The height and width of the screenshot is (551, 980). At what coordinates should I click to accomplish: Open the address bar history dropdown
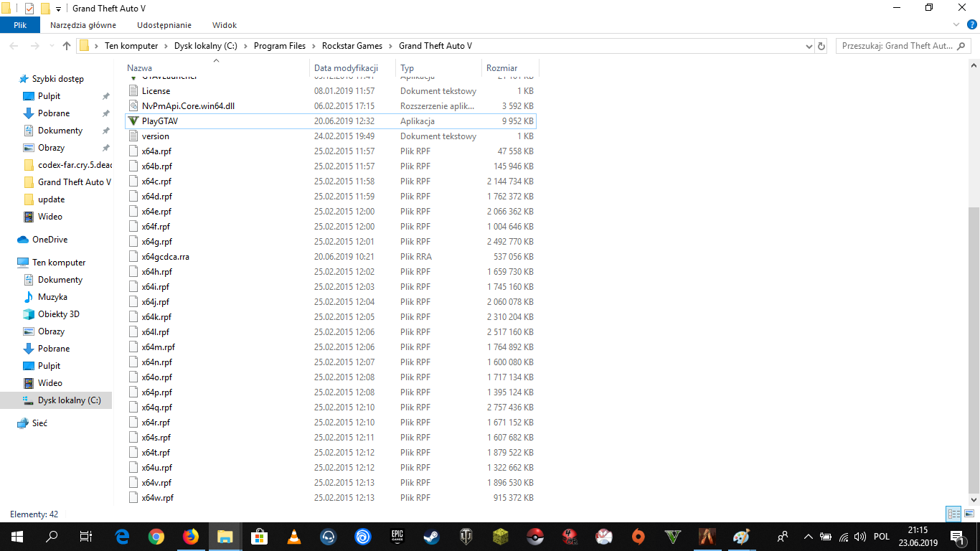coord(809,46)
